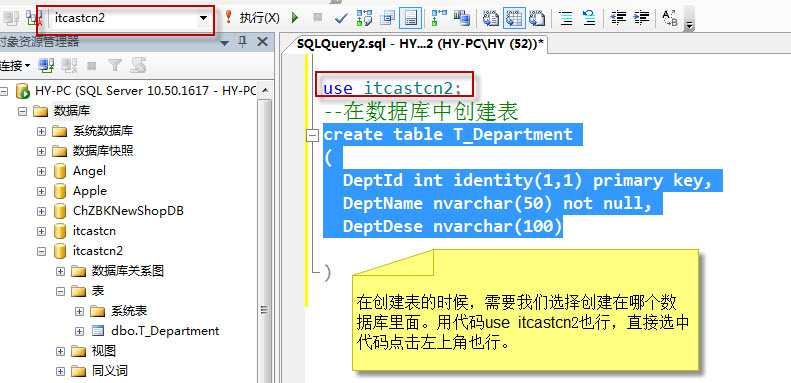Refresh the Object Explorer tree

click(x=138, y=65)
